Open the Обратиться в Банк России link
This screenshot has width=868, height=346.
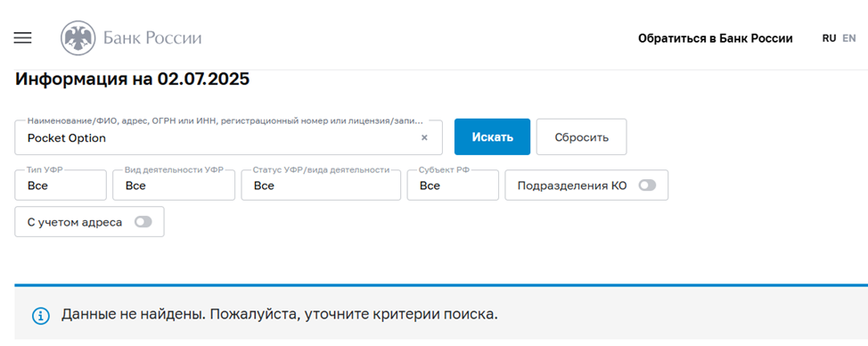click(716, 38)
